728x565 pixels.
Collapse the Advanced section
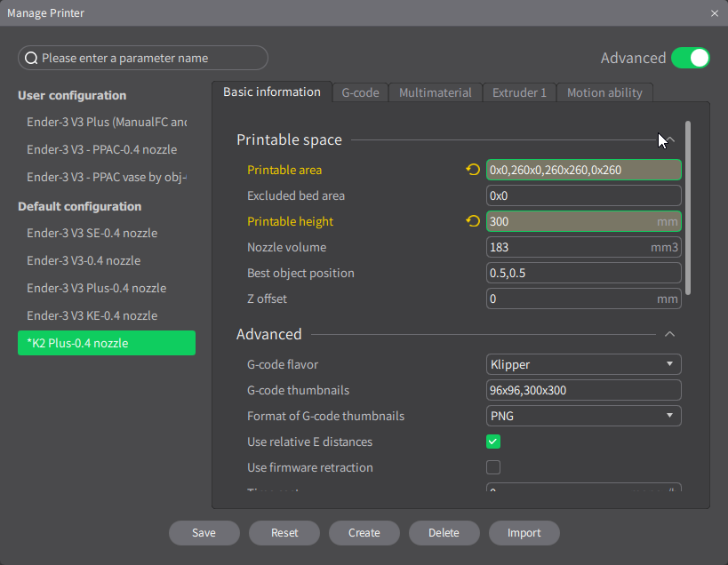click(669, 334)
